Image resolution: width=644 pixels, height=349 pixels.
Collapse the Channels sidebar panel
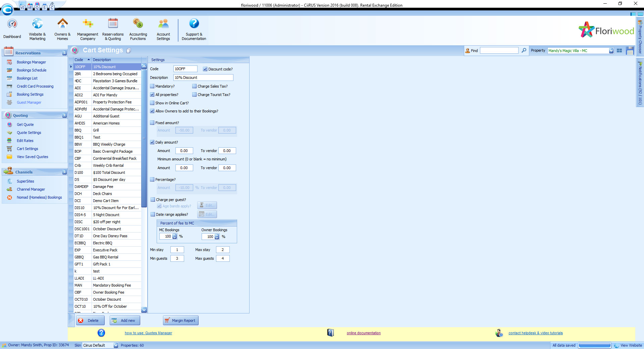coord(64,172)
